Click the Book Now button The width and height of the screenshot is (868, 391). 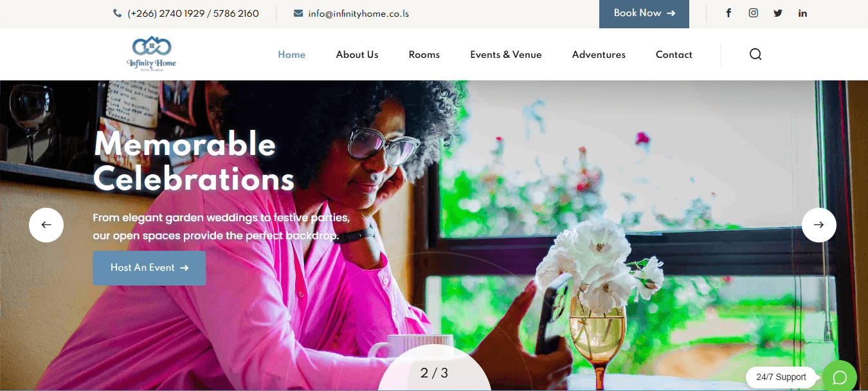tap(644, 14)
